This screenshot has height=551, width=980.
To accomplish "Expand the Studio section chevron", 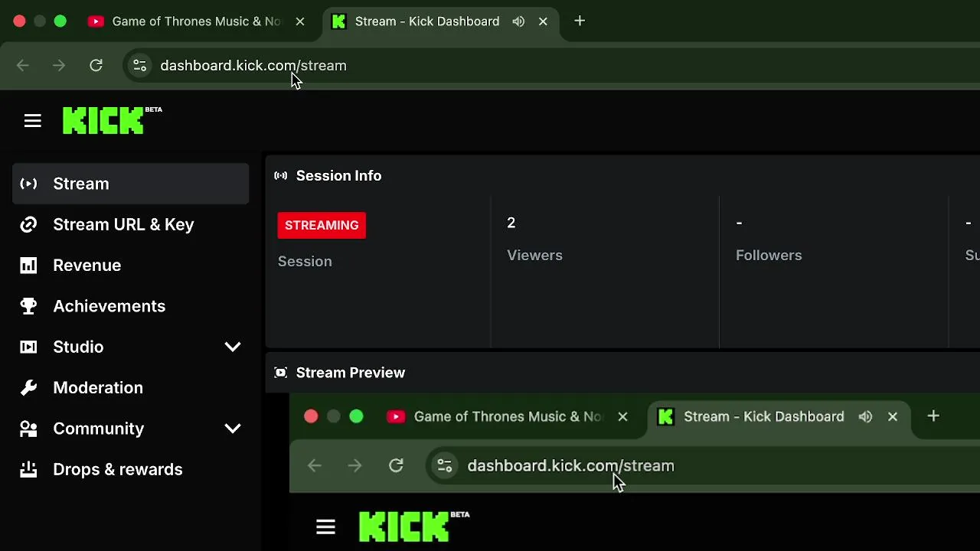I will (x=233, y=347).
